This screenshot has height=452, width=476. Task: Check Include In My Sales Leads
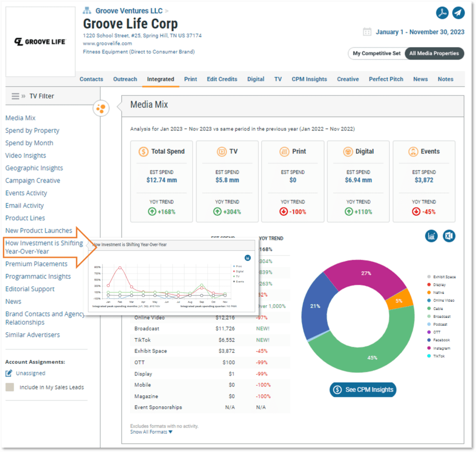(10, 387)
